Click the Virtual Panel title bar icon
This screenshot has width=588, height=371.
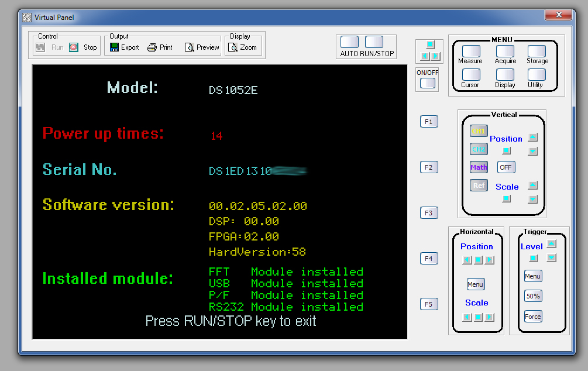pos(27,17)
